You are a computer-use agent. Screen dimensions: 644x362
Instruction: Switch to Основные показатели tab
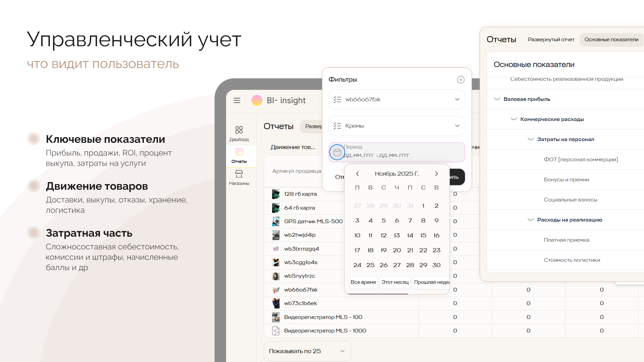[611, 40]
